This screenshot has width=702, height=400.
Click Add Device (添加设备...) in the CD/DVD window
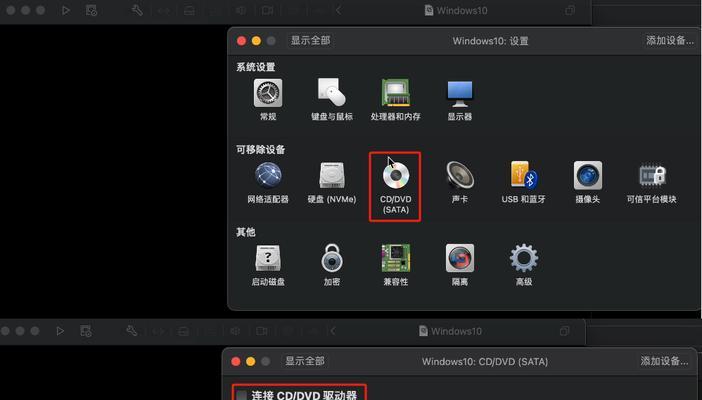[x=664, y=361]
